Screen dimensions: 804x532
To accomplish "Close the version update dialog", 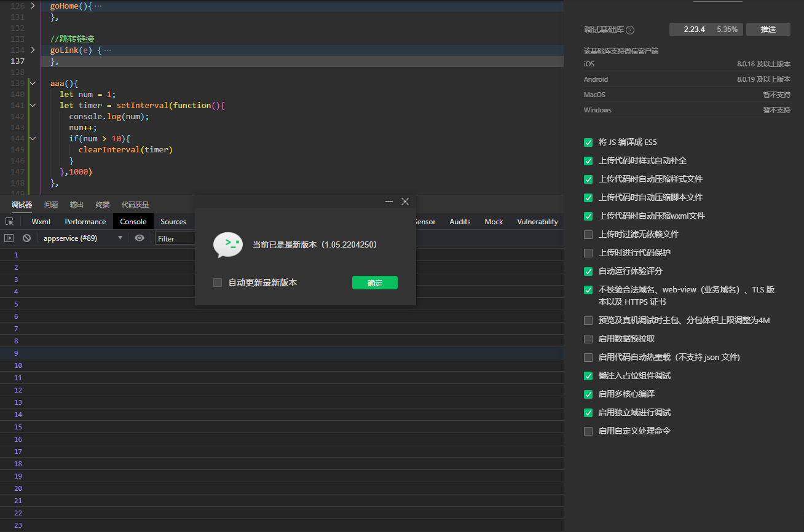I will 405,201.
